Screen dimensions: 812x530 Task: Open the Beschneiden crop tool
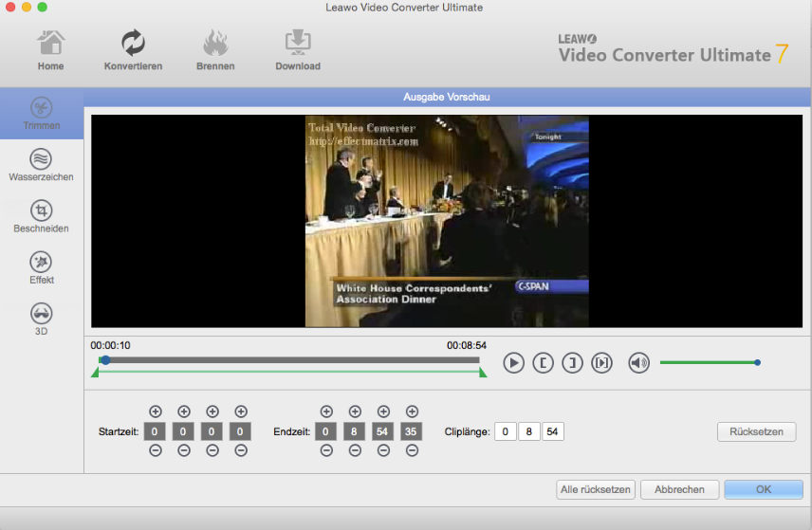[42, 216]
